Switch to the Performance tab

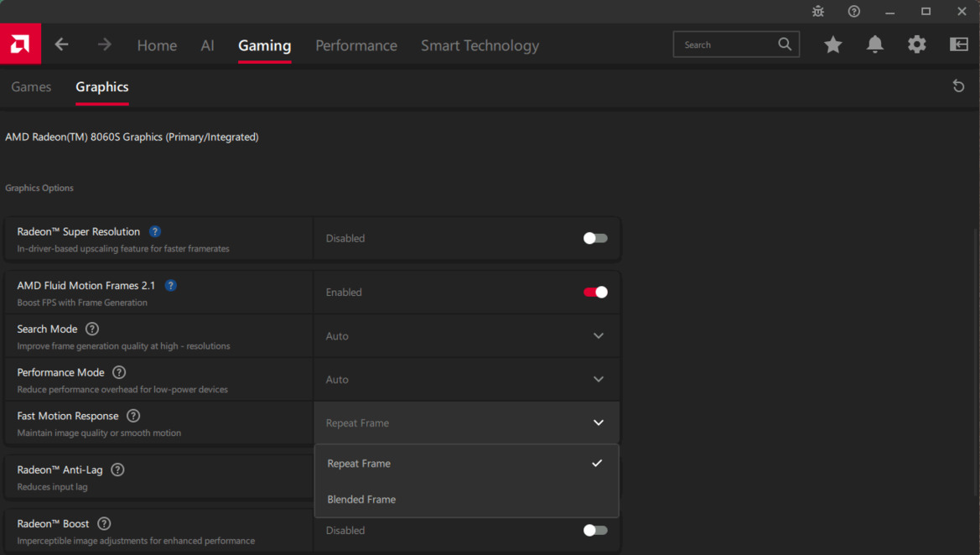pos(356,45)
